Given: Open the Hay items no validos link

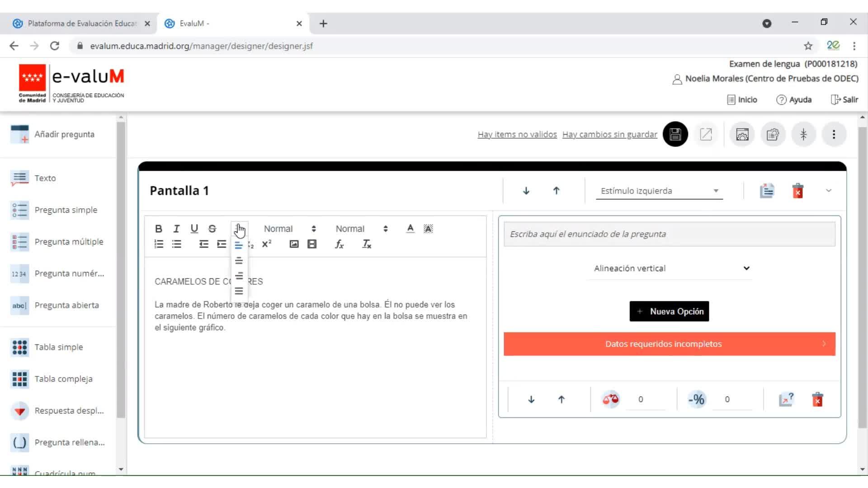Looking at the screenshot, I should [x=517, y=134].
